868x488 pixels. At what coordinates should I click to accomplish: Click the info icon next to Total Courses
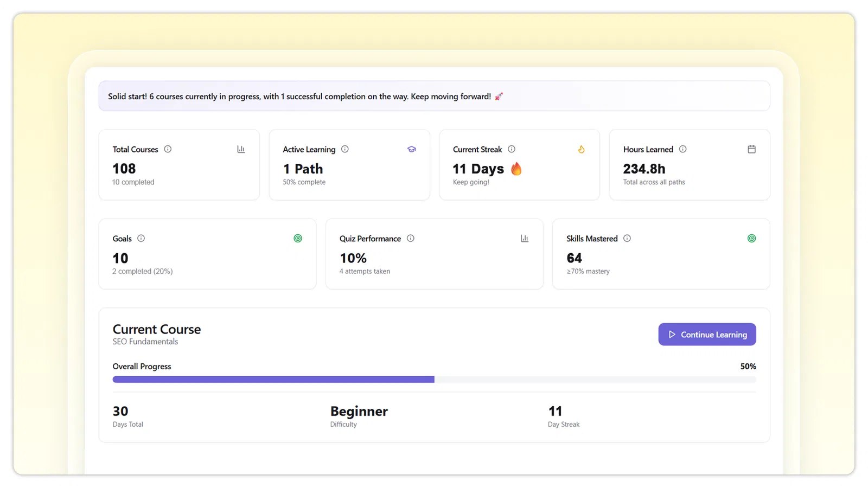click(x=168, y=149)
